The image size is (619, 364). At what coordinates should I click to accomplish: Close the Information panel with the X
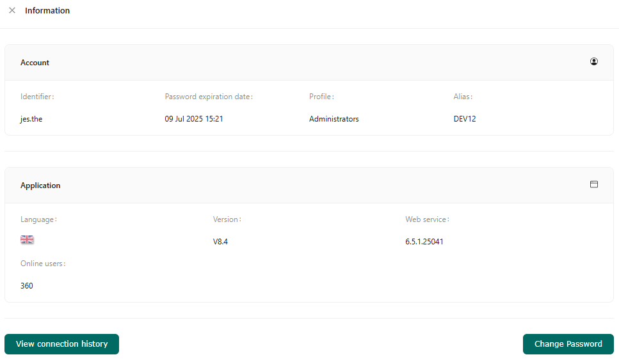[12, 10]
